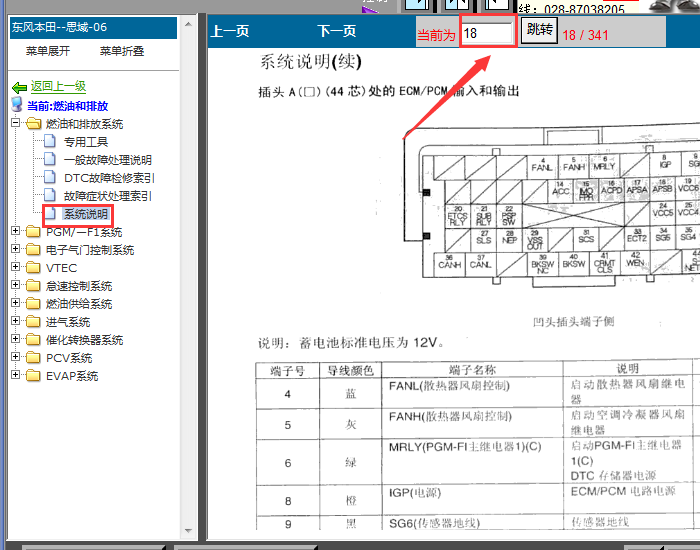Open the 一般故障处理说明 document
Image resolution: width=700 pixels, height=550 pixels.
(x=108, y=160)
